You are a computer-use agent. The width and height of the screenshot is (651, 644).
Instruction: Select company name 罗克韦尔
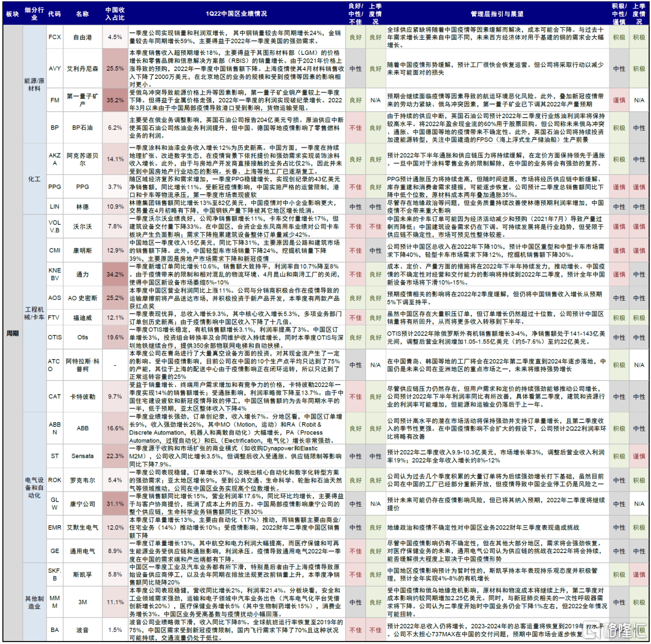click(82, 480)
